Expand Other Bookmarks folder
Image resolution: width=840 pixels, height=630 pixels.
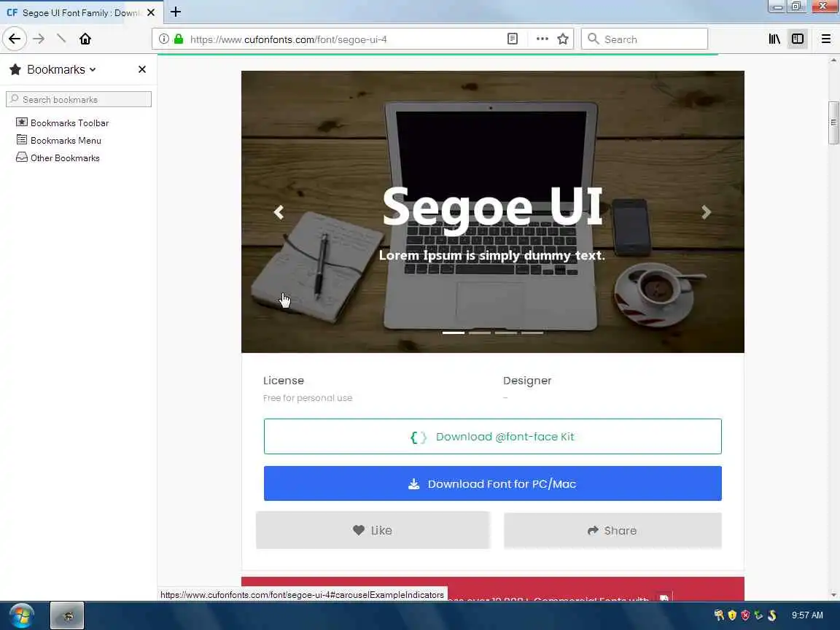pyautogui.click(x=58, y=158)
